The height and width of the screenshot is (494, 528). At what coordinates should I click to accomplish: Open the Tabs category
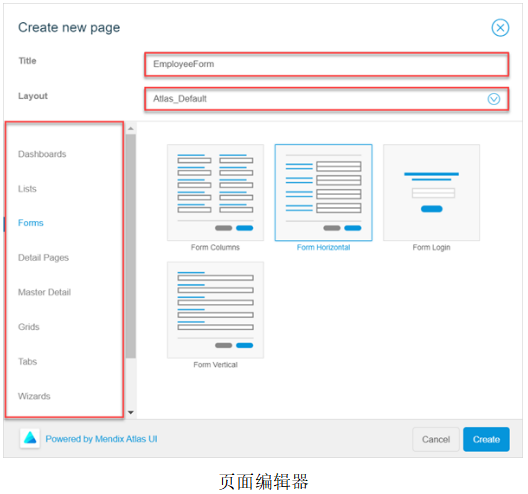(28, 361)
